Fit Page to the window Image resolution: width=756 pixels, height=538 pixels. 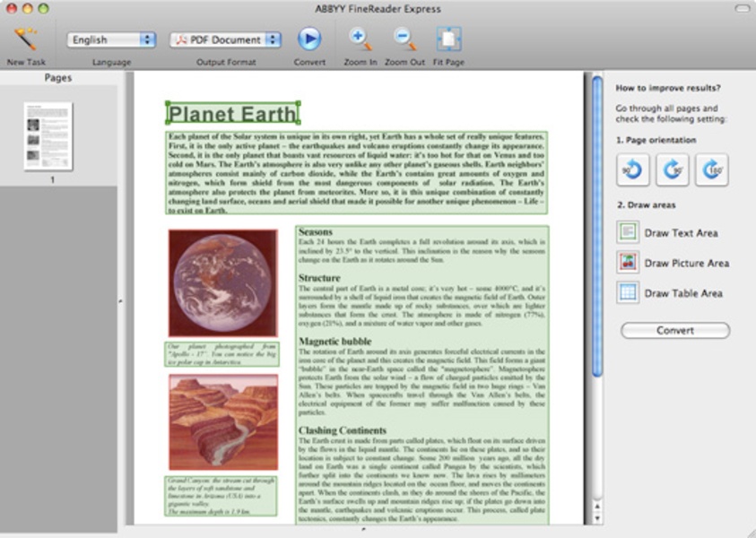click(448, 39)
